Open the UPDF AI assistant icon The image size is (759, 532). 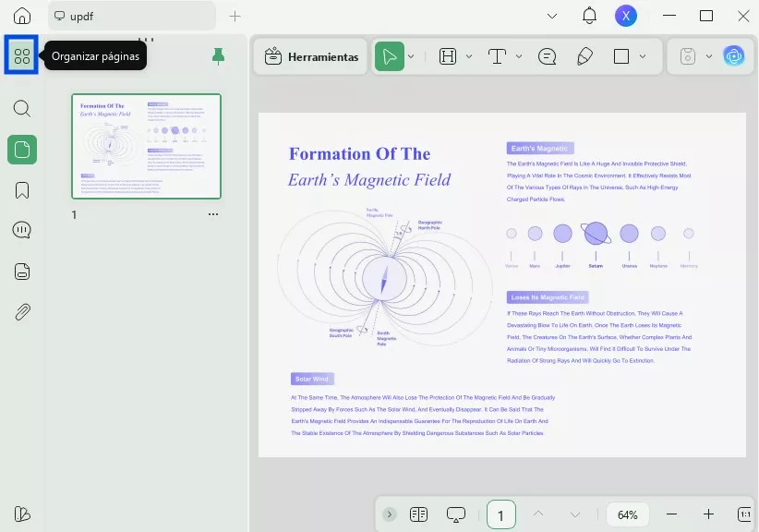coord(734,56)
